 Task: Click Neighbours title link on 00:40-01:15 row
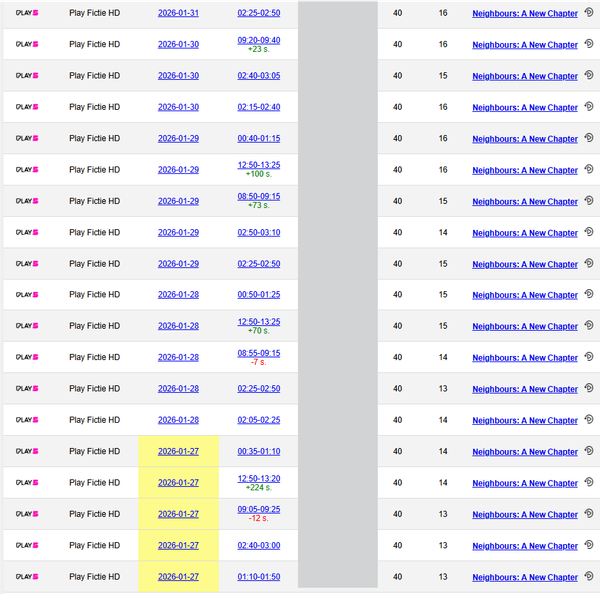point(524,139)
